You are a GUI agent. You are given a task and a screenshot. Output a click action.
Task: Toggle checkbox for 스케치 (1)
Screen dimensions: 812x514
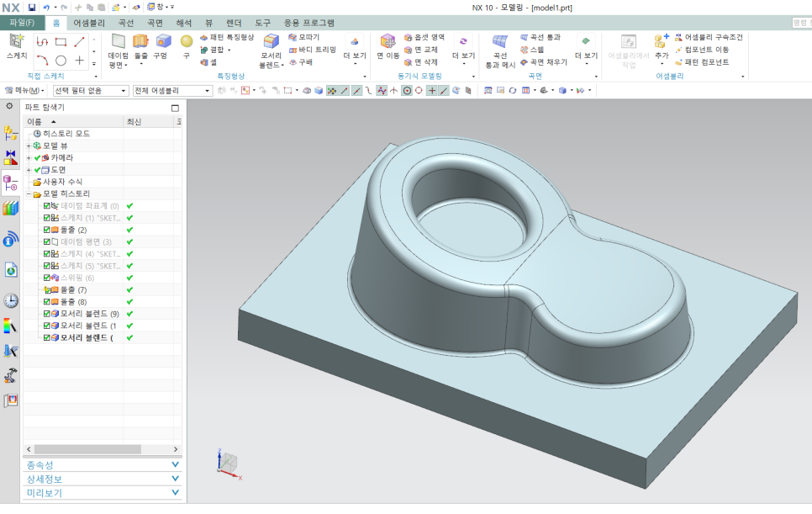(x=46, y=218)
